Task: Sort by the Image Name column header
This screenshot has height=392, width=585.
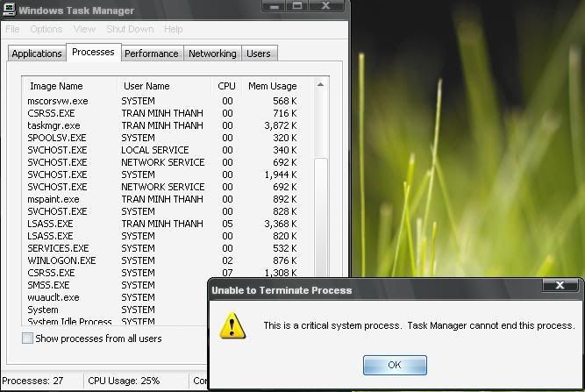Action: pos(70,86)
